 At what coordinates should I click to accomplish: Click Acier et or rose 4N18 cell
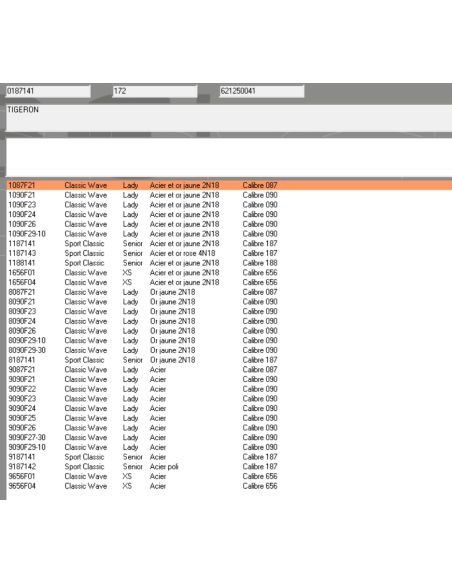coord(182,253)
